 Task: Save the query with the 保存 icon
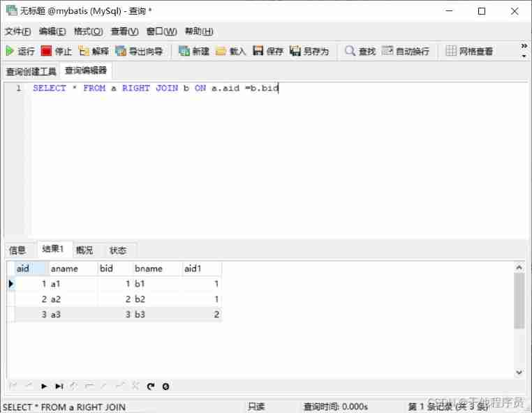[x=268, y=51]
